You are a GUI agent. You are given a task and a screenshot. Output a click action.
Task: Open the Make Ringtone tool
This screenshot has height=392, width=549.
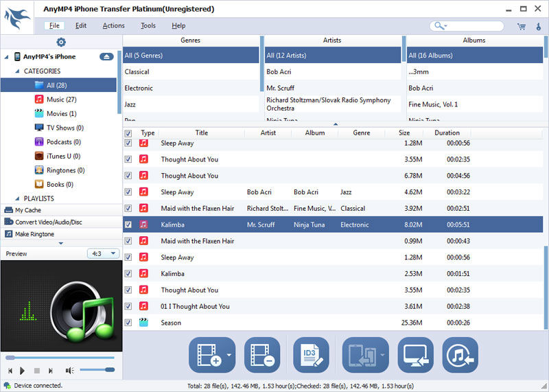(x=61, y=234)
